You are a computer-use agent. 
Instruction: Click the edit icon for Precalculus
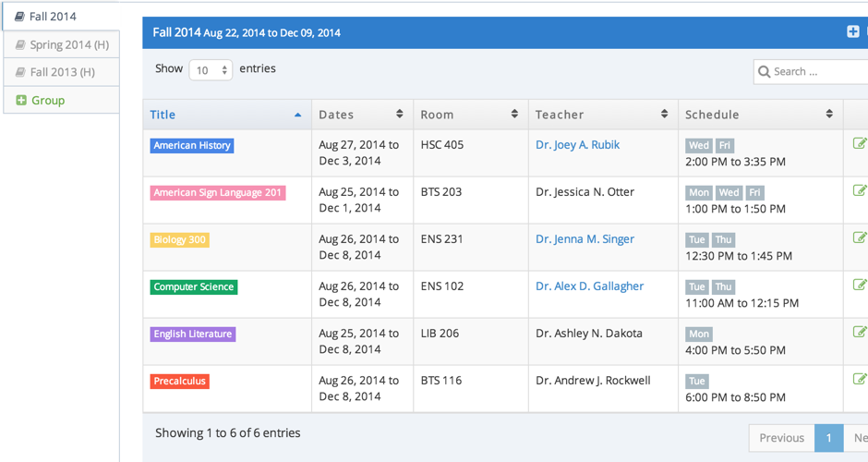(x=860, y=379)
